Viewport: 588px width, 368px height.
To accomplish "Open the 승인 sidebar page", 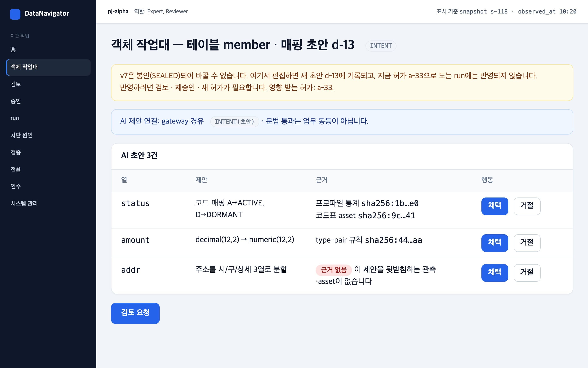I will click(x=48, y=101).
